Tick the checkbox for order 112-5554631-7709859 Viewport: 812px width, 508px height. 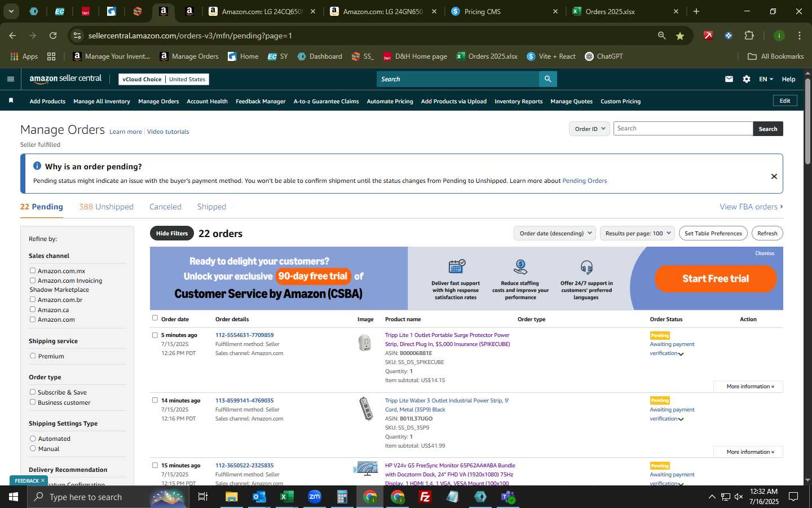[155, 335]
